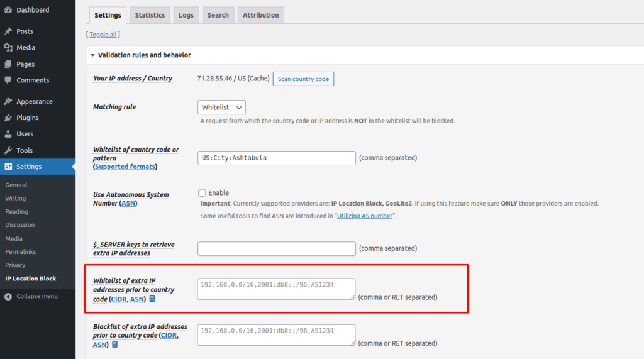Click the Matching rule label

(114, 107)
